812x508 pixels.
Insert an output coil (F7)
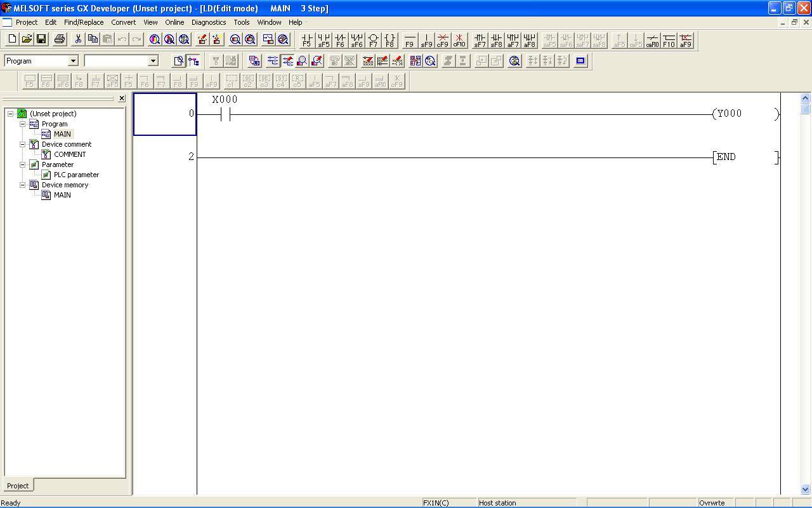(373, 40)
